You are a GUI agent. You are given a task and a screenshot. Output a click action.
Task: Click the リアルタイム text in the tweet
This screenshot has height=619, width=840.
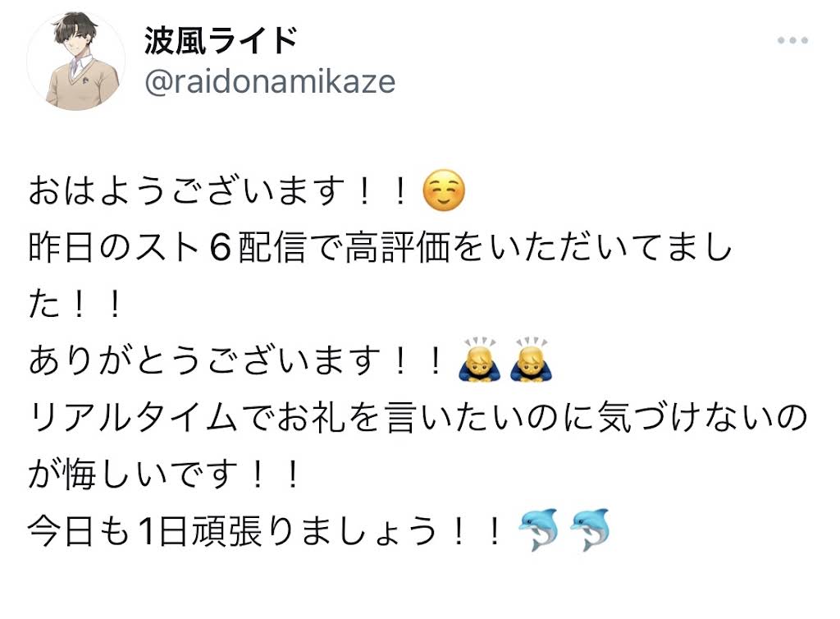[134, 417]
